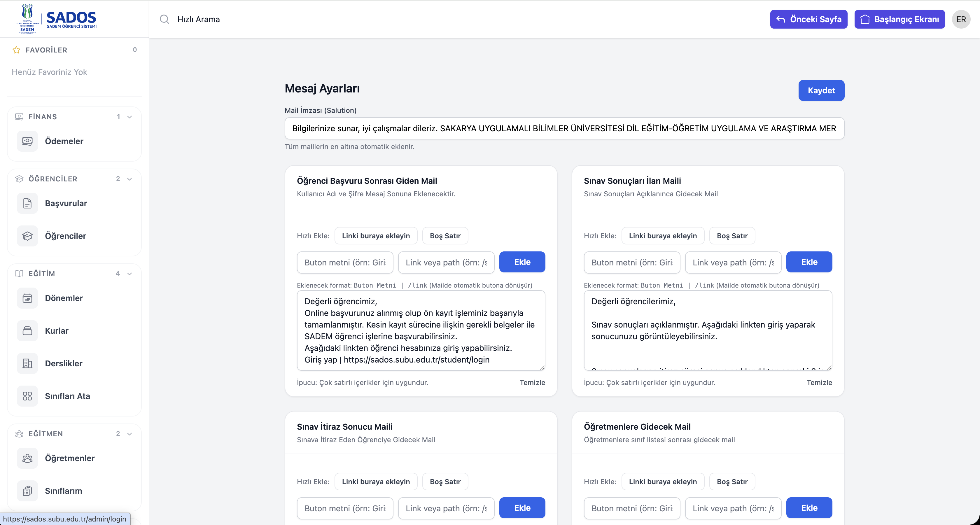
Task: Click the Öğrenciler section header icon
Action: 19,179
